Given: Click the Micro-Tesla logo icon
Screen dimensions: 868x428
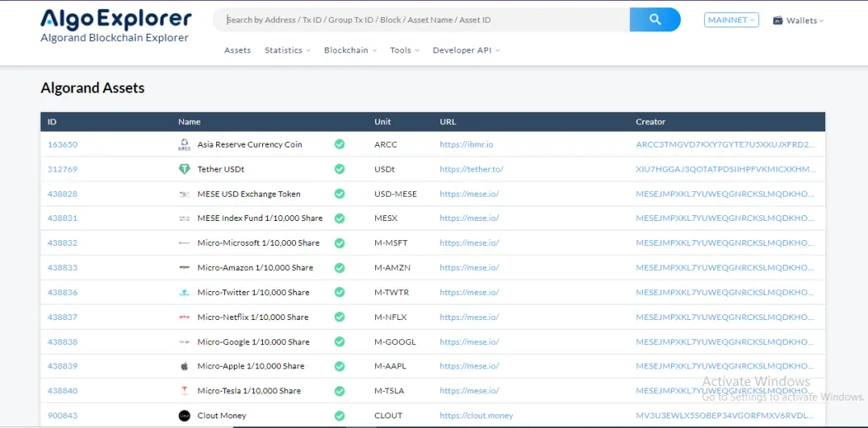Looking at the screenshot, I should 185,391.
